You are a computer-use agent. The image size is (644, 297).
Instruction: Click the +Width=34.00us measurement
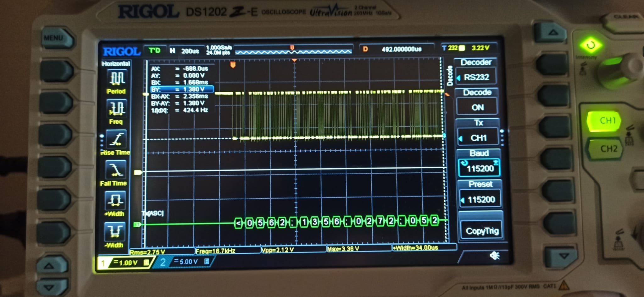coord(415,248)
